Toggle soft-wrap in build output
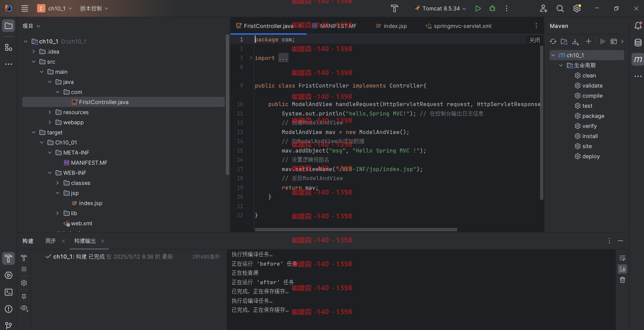 622,258
